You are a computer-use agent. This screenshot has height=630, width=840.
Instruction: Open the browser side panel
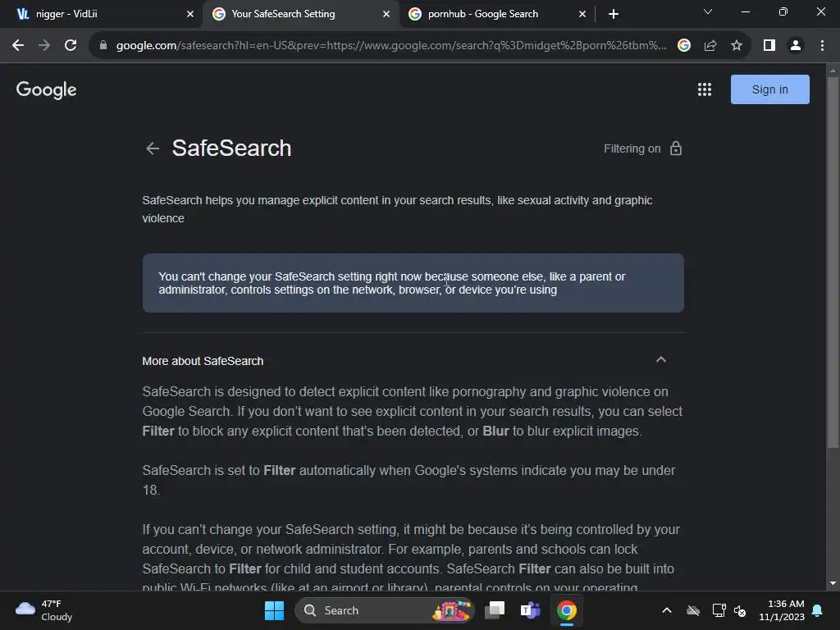pos(769,46)
